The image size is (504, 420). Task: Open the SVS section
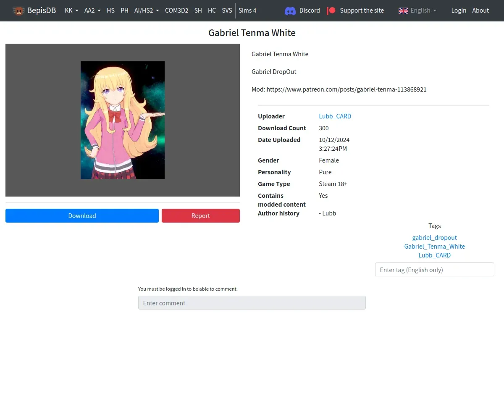coord(227,10)
